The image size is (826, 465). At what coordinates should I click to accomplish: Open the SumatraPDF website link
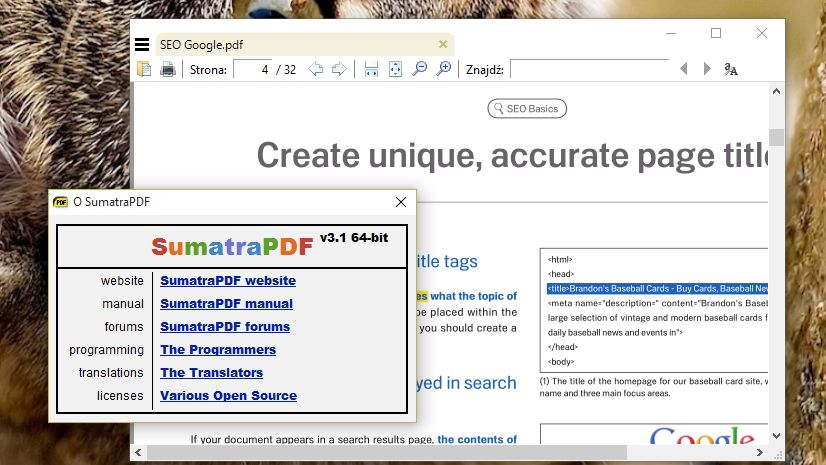[x=228, y=281]
